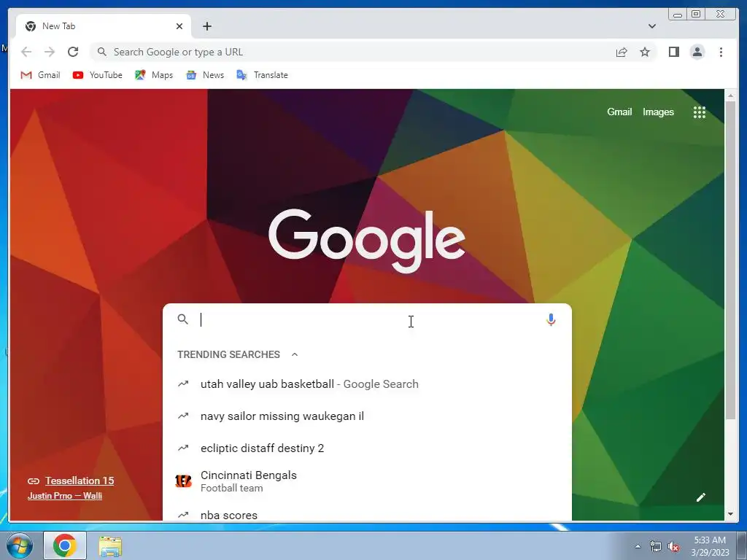Screen dimensions: 747x560
Task: Click the Cincinnati Bengals team logo
Action: (x=183, y=481)
